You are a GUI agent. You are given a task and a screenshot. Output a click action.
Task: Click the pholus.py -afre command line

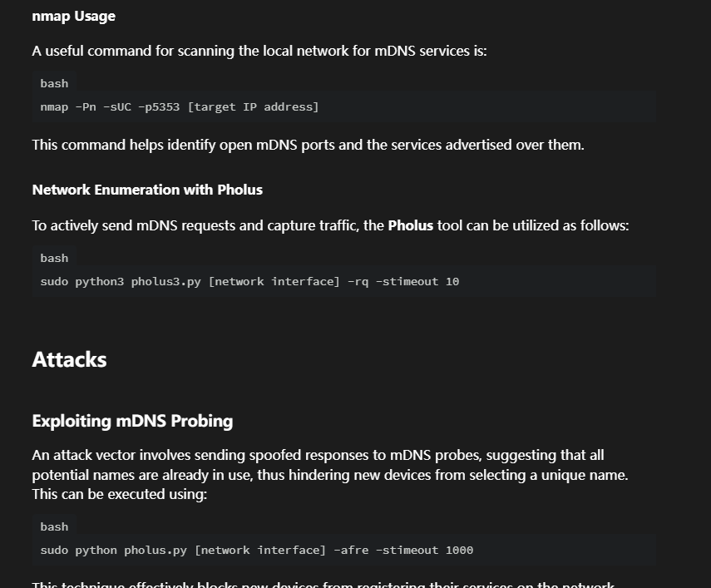[256, 550]
